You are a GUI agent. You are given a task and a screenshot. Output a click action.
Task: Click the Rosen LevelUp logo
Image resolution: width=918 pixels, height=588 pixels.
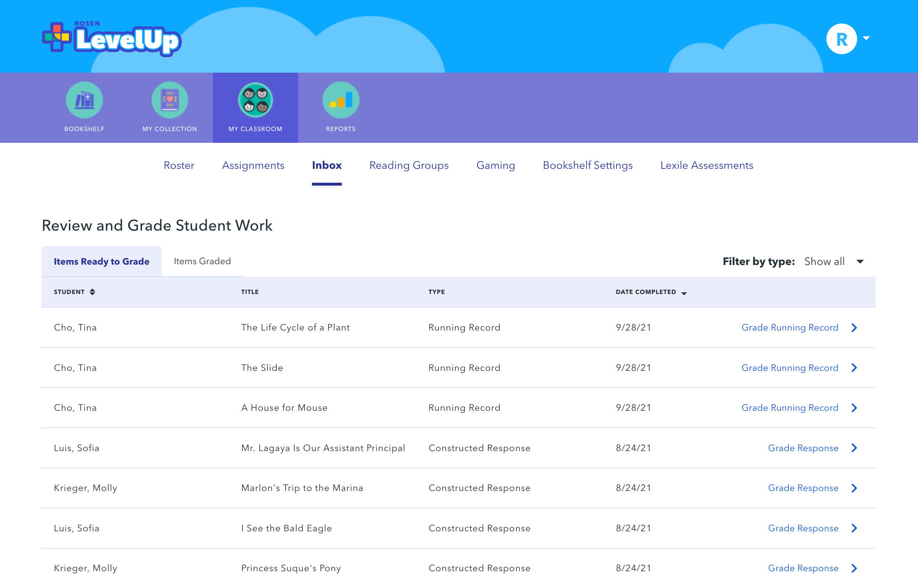coord(112,39)
